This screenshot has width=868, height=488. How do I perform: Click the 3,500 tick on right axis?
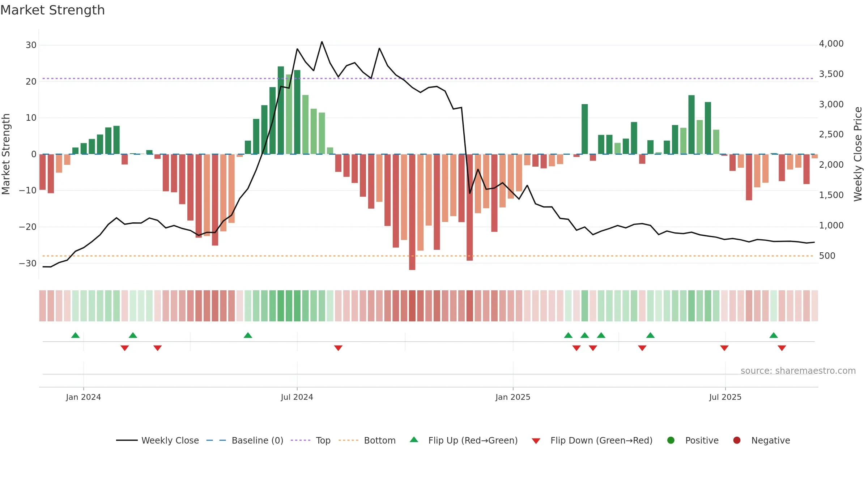coord(831,74)
